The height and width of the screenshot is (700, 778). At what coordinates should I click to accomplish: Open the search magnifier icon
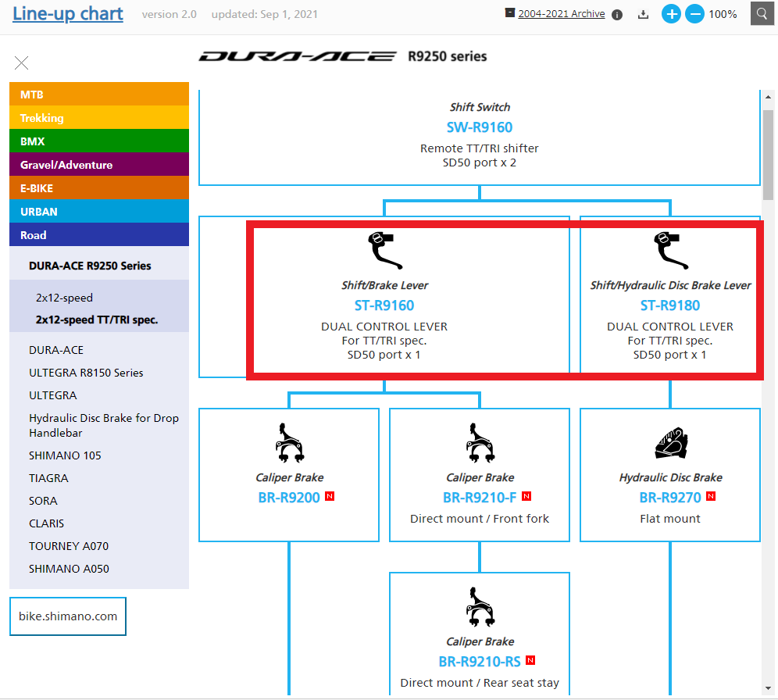(762, 13)
